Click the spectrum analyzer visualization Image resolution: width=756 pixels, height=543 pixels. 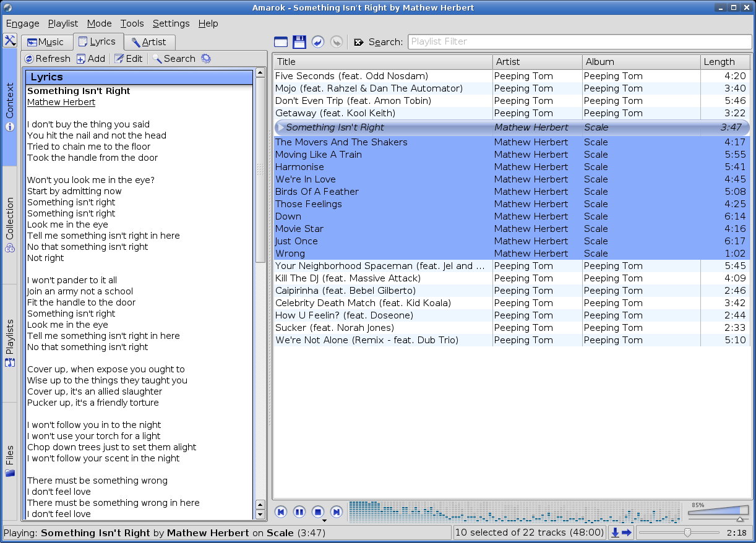click(515, 511)
